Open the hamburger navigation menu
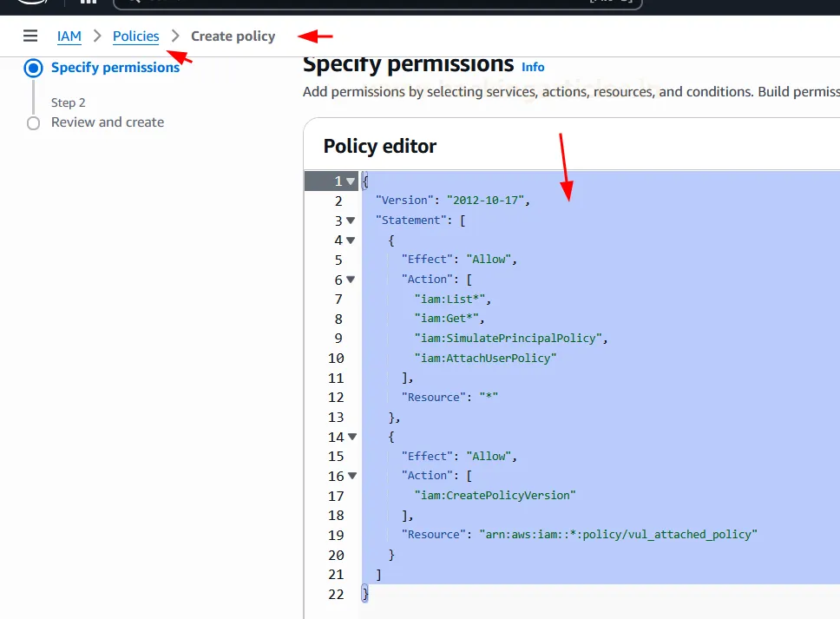The image size is (840, 619). (30, 36)
